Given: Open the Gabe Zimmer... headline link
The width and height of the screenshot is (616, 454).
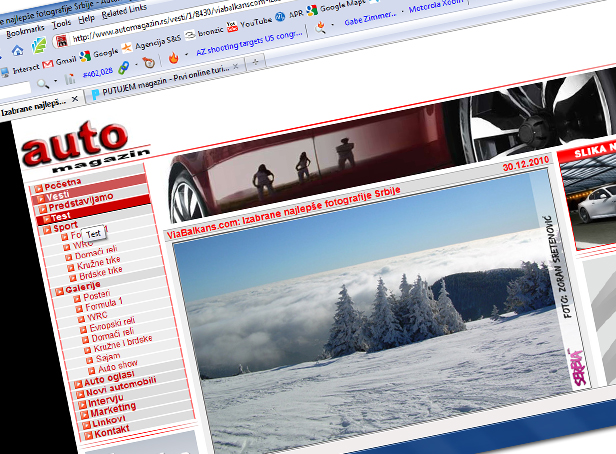Looking at the screenshot, I should 370,18.
